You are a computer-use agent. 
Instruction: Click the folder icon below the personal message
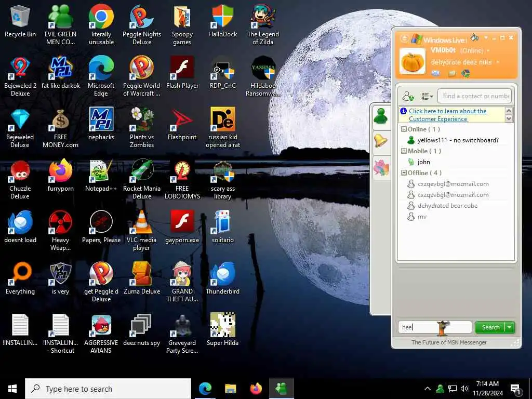[x=451, y=73]
